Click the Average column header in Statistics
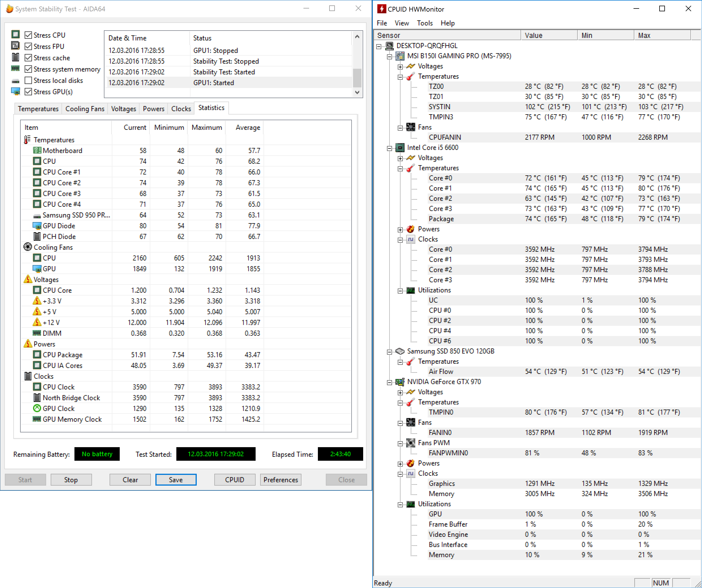Screen dimensions: 702x588 coord(245,127)
